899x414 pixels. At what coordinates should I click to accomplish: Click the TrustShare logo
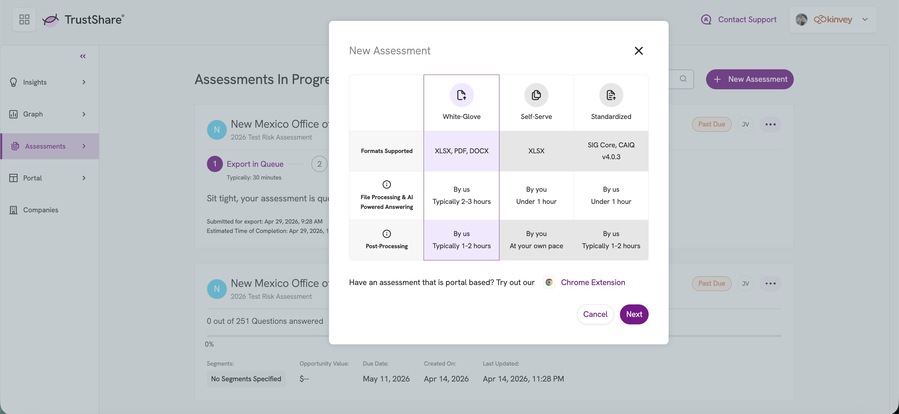[83, 20]
